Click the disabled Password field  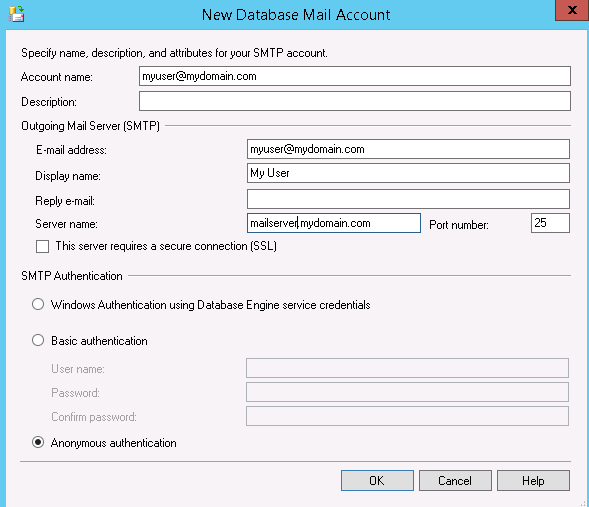407,392
